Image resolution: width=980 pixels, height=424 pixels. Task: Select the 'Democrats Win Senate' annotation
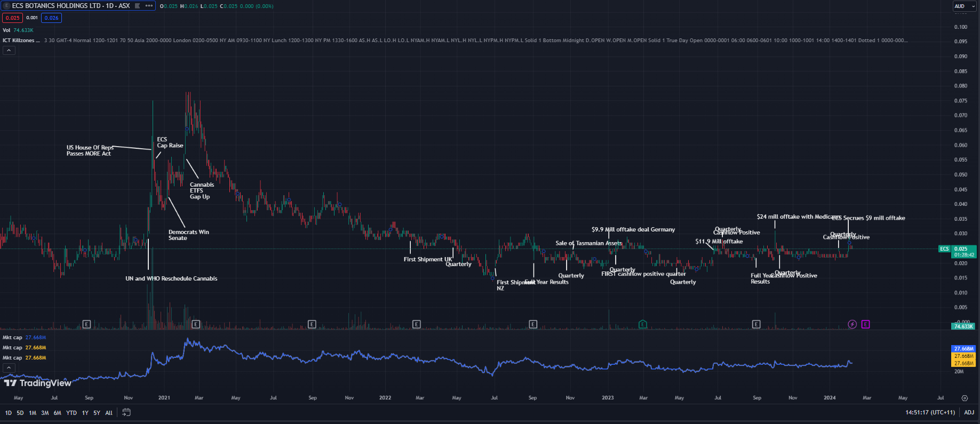pyautogui.click(x=188, y=235)
